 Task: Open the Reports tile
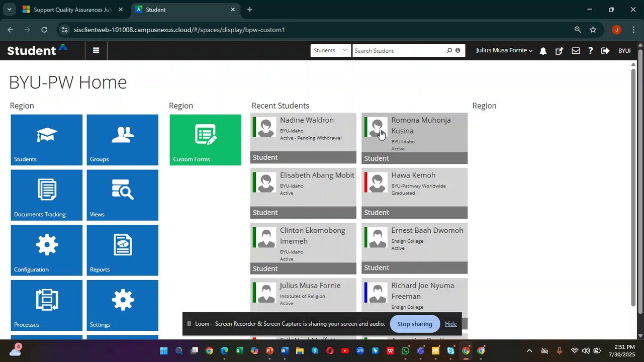122,250
